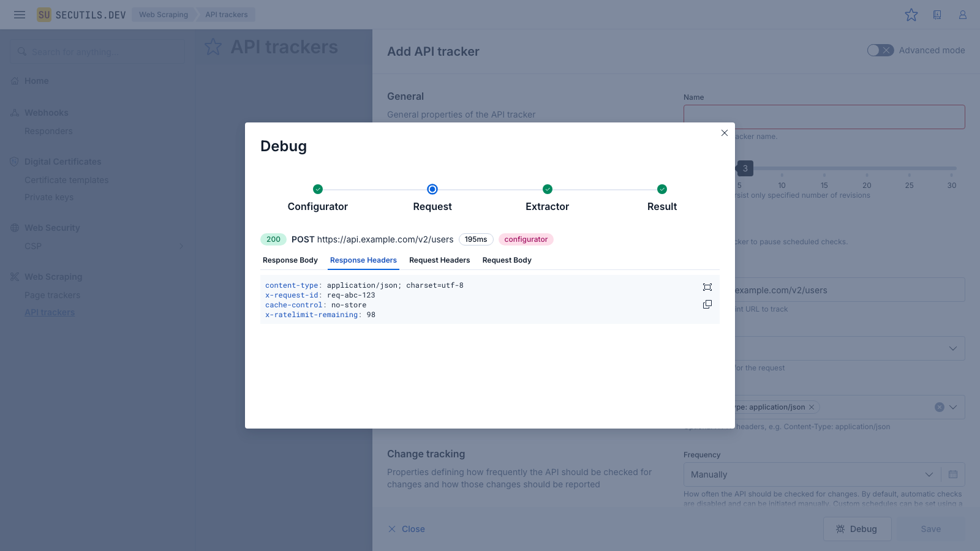Screen dimensions: 980x551
Task: Open the documentation book icon
Action: click(937, 15)
